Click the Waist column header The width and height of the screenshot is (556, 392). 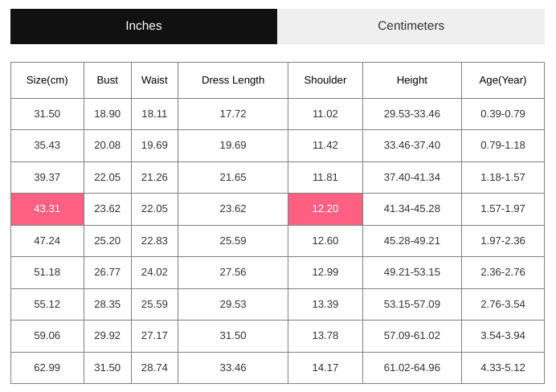coord(154,80)
